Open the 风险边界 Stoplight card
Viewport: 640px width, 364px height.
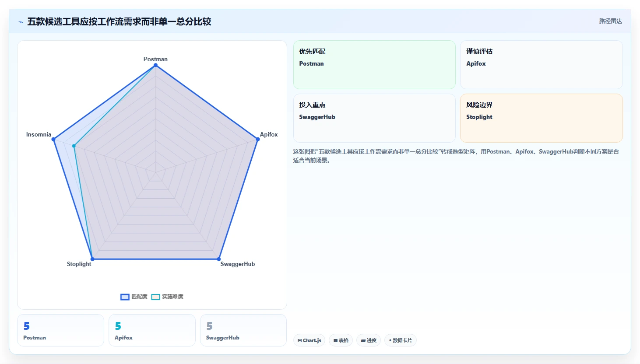(542, 118)
